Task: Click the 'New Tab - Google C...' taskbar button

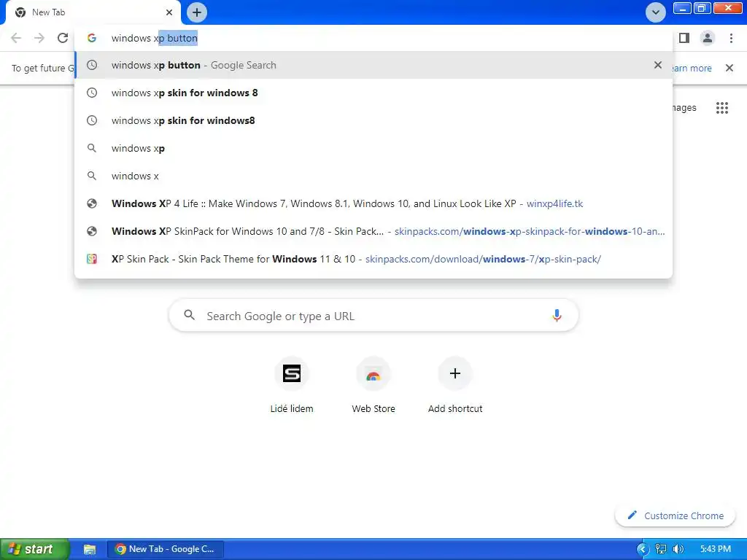Action: 166,549
